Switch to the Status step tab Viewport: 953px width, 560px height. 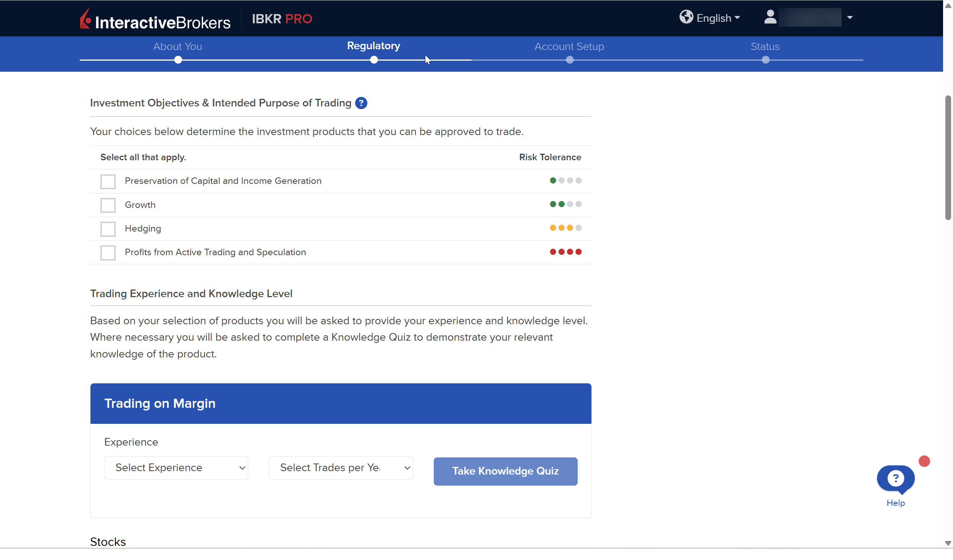click(x=765, y=47)
